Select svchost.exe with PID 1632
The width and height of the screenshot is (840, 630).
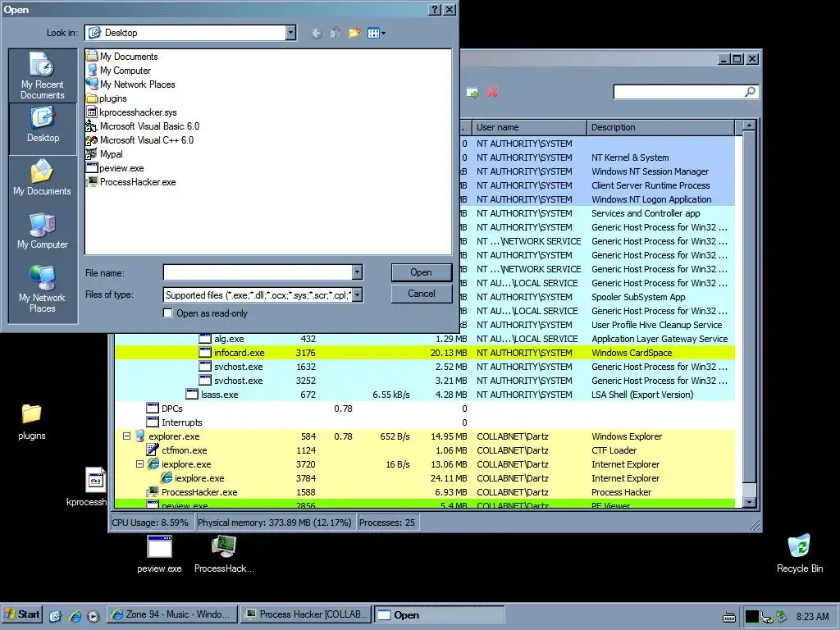pos(424,367)
